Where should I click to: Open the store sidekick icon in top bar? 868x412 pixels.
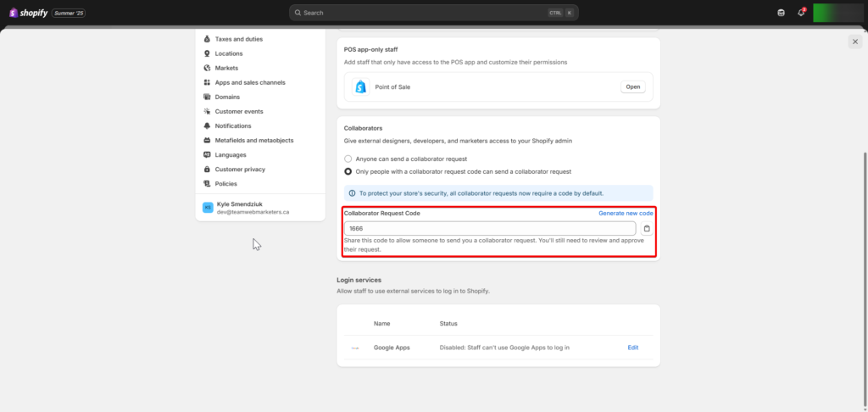[x=781, y=13]
